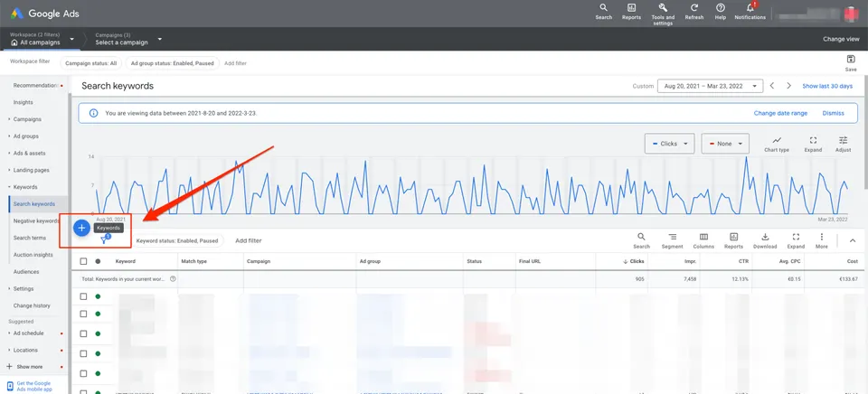Click the user account avatar
The image size is (868, 394).
point(850,14)
